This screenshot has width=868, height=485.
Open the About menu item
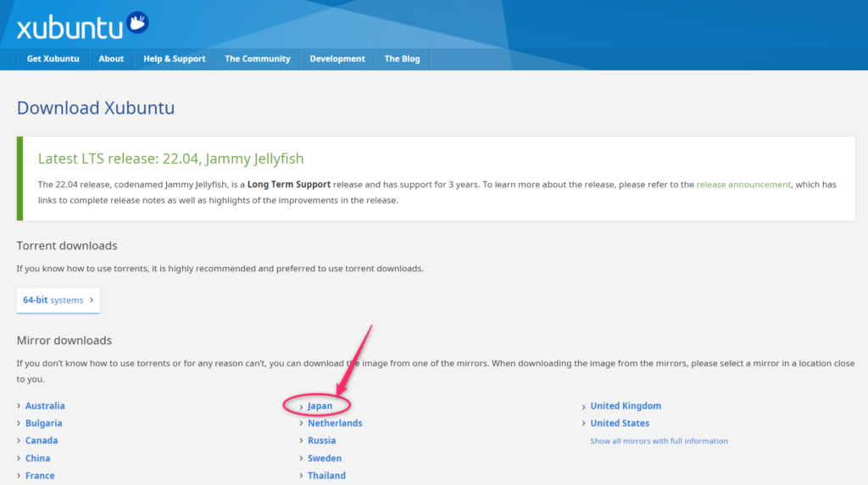pyautogui.click(x=111, y=59)
